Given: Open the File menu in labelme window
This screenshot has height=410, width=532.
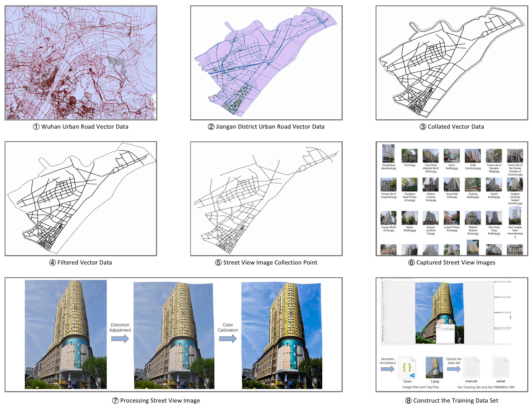Looking at the screenshot, I should (x=382, y=280).
